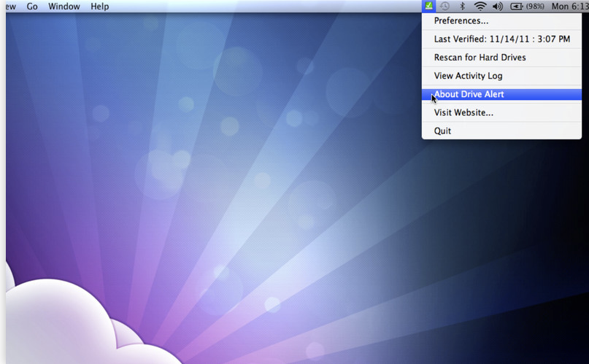Screen dimensions: 589x364
Task: Open the Help menu
Action: [99, 7]
